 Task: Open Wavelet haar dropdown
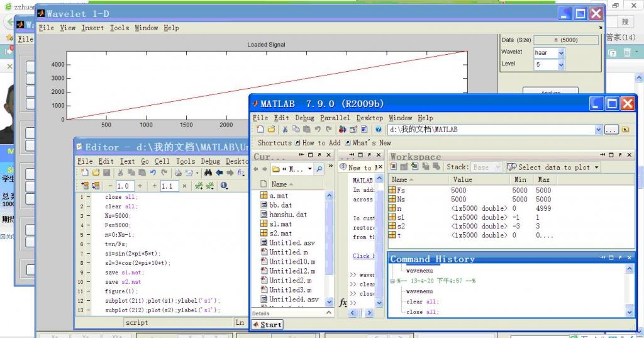(x=561, y=53)
